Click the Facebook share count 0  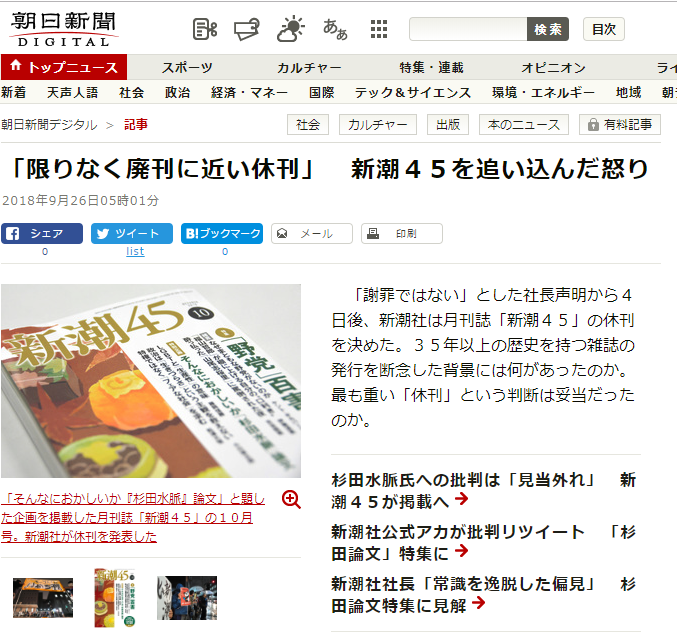click(x=45, y=251)
